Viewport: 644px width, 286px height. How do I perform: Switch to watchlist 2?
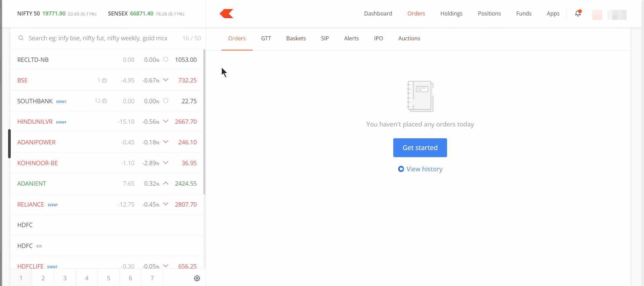pyautogui.click(x=43, y=278)
